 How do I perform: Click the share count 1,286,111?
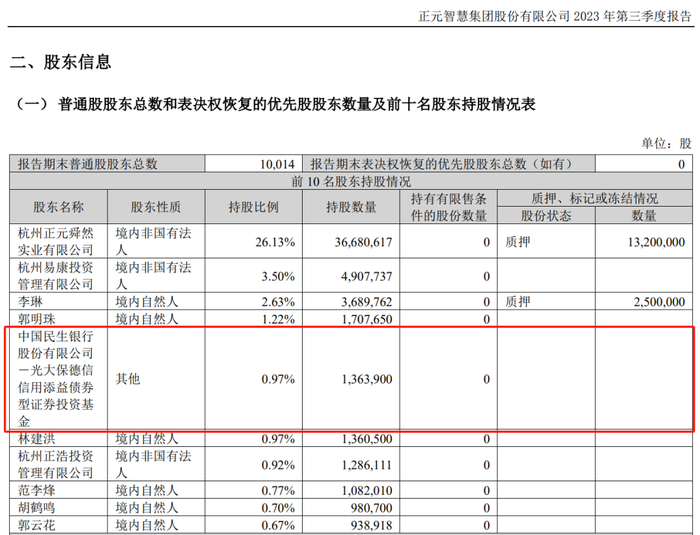pyautogui.click(x=367, y=465)
